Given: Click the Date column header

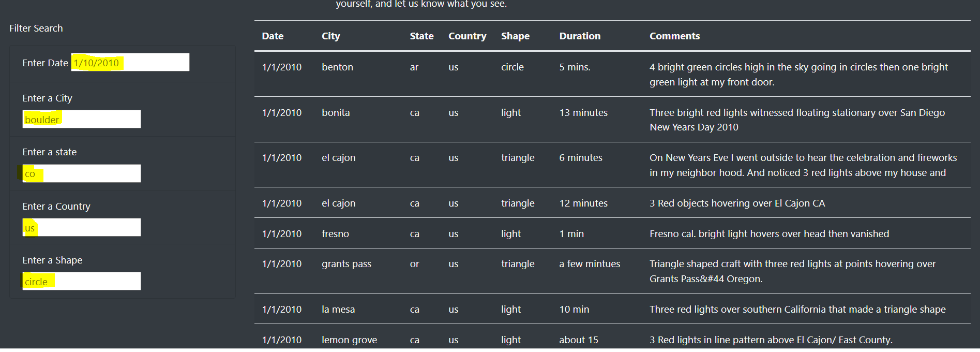Looking at the screenshot, I should click(x=273, y=36).
